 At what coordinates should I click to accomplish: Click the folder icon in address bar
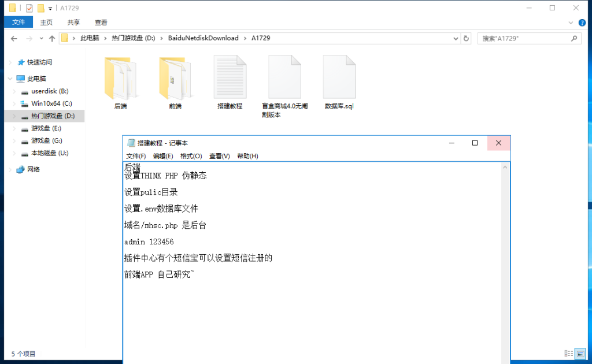pos(65,38)
